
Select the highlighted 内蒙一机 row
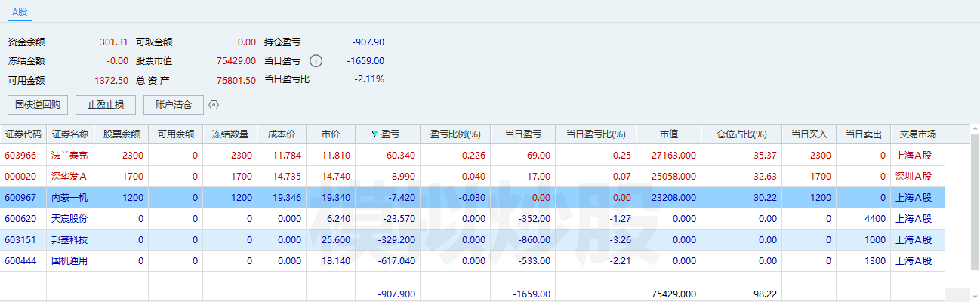pyautogui.click(x=69, y=198)
